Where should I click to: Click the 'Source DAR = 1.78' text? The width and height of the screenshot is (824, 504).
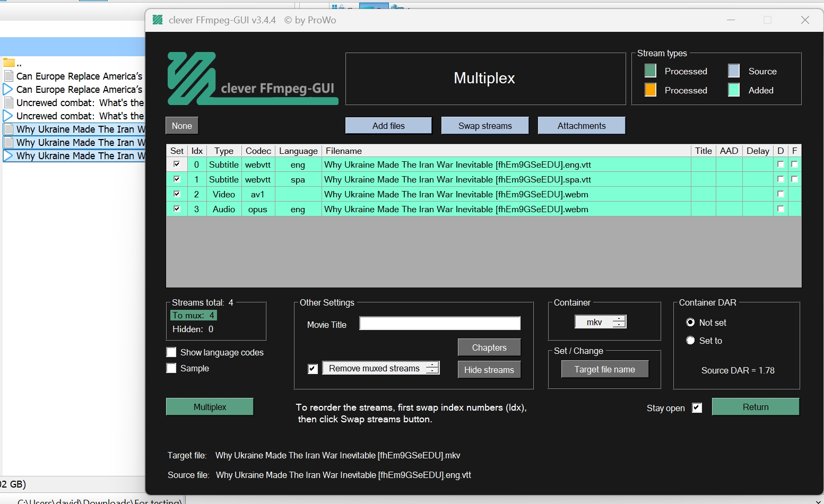[x=738, y=370]
